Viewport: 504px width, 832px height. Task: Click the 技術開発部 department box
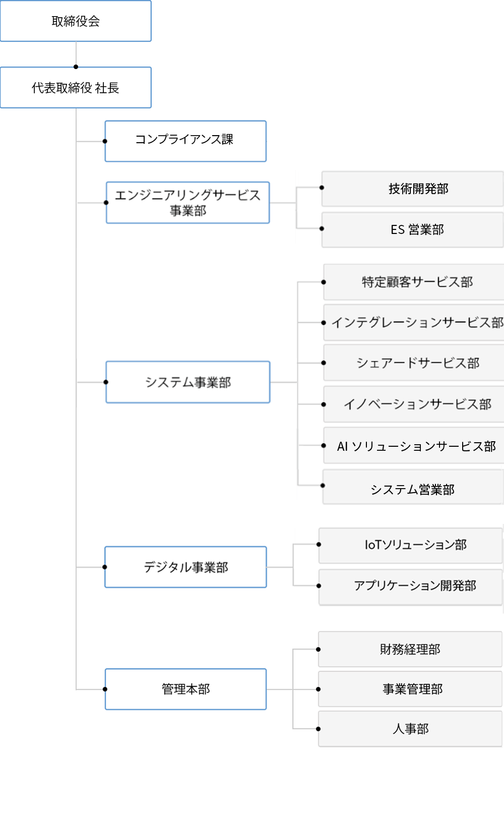pyautogui.click(x=412, y=189)
